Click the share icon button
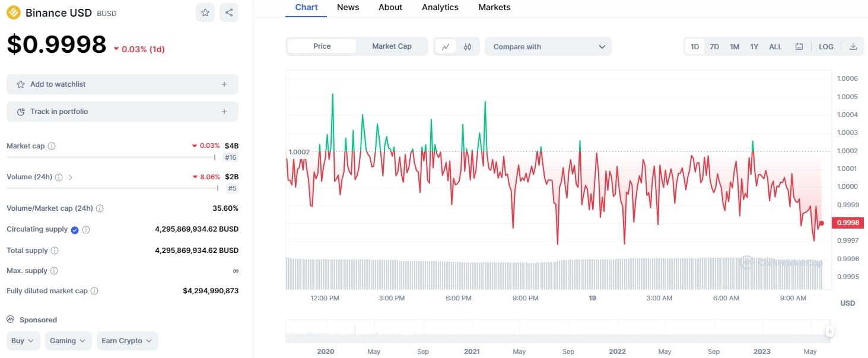The height and width of the screenshot is (358, 868). pyautogui.click(x=229, y=12)
